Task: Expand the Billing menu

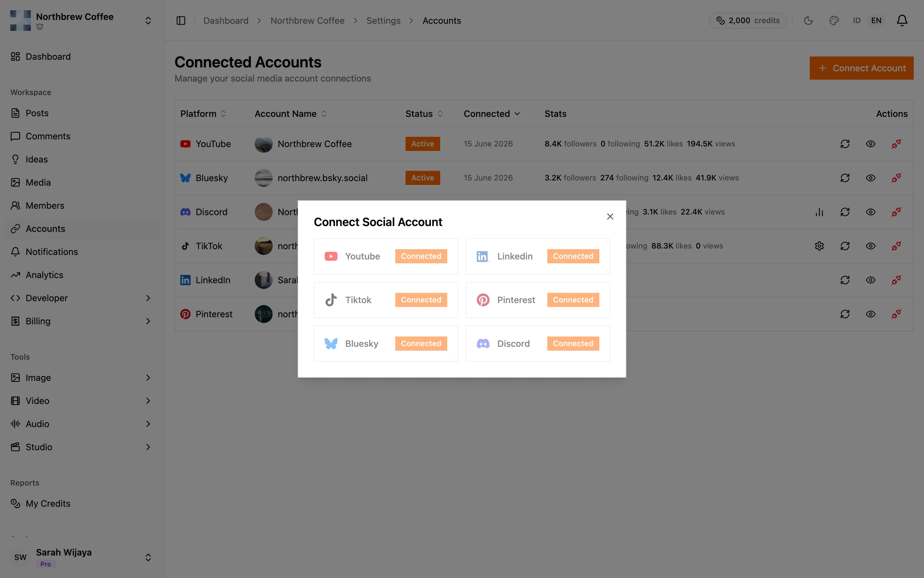Action: pyautogui.click(x=81, y=321)
